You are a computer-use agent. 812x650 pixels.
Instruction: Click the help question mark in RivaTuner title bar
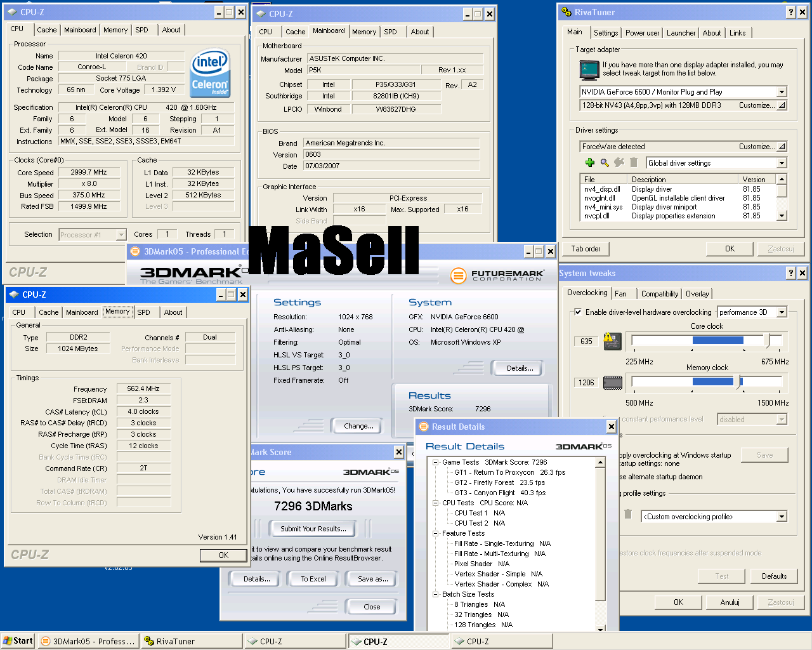(790, 12)
